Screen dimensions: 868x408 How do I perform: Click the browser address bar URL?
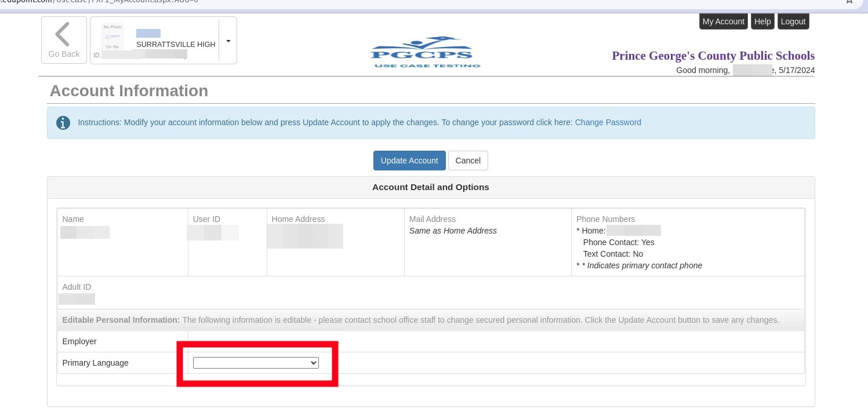tap(116, 2)
